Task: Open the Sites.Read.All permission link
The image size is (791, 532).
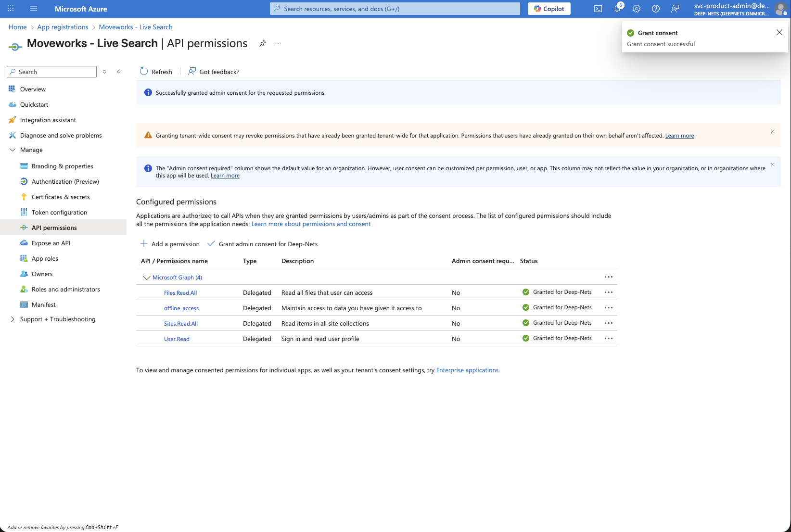Action: click(x=181, y=324)
